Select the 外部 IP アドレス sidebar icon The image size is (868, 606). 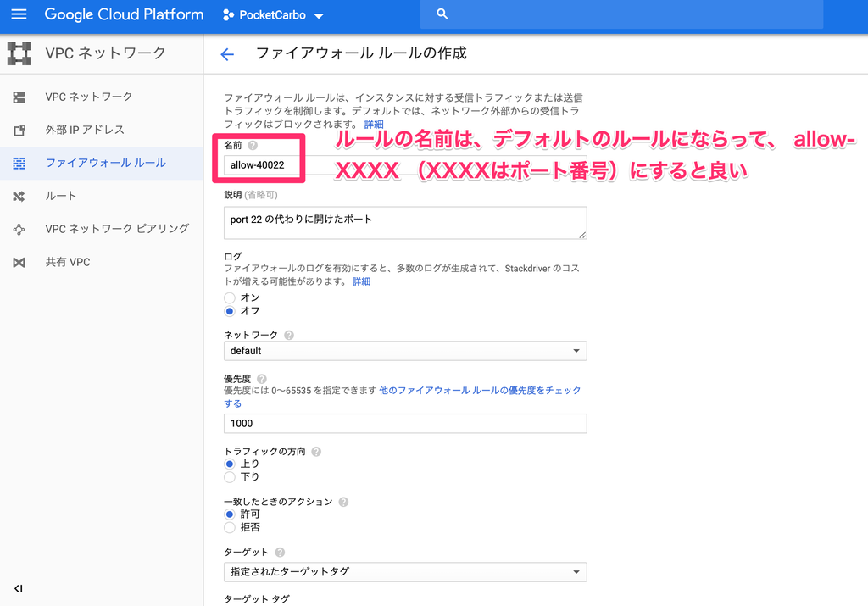(x=20, y=130)
